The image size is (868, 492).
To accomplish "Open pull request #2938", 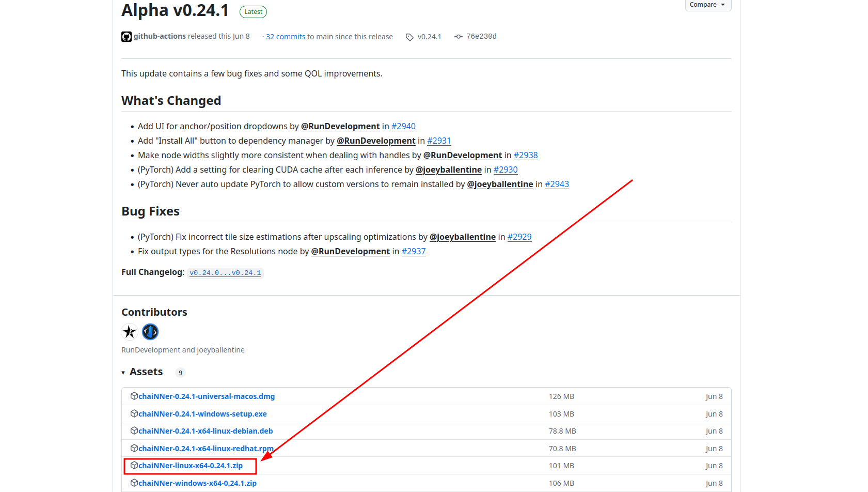I will coord(526,155).
